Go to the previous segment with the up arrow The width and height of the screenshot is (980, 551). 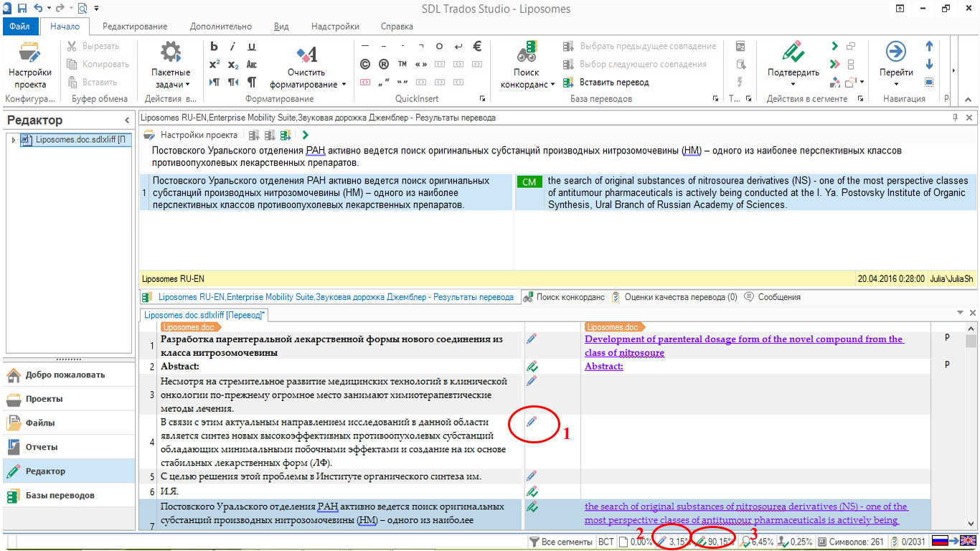point(929,46)
